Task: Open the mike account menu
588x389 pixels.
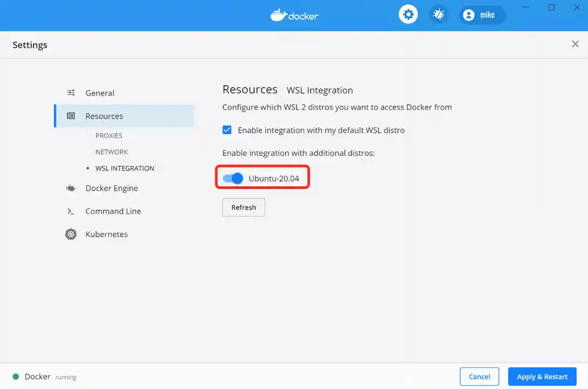Action: (482, 15)
